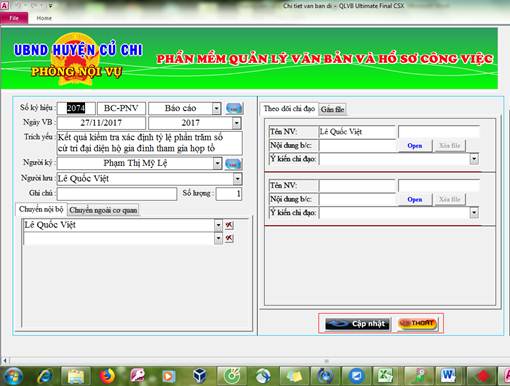Open VirtualBox cube icon on taskbar
This screenshot has width=510, height=386.
(199, 376)
